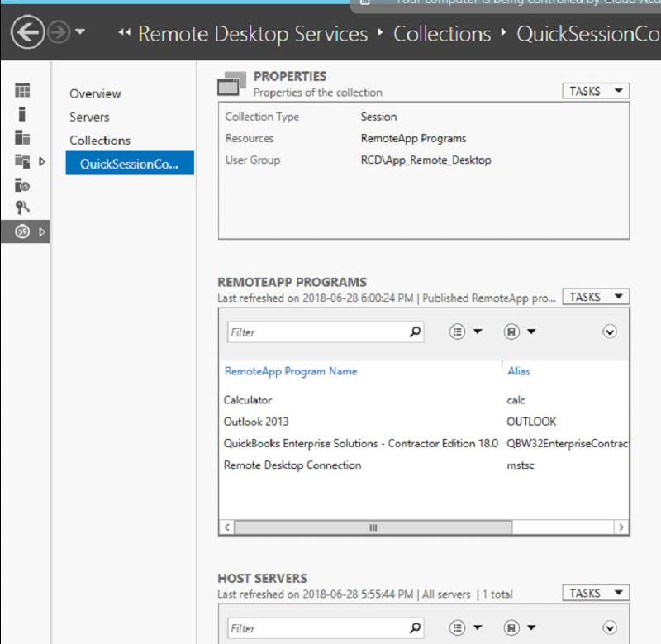Image resolution: width=661 pixels, height=644 pixels.
Task: Open the criteria dropdown arrow in Host Servers
Action: click(x=478, y=627)
